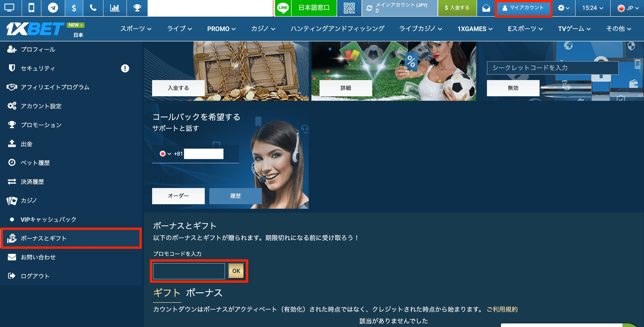The height and width of the screenshot is (327, 644).
Task: Open the mobile app phone icon
Action: [x=31, y=8]
